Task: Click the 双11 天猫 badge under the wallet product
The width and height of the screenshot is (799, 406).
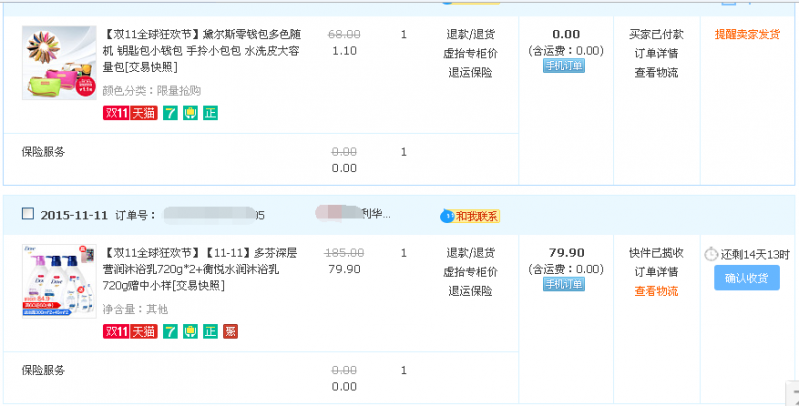Action: [130, 113]
